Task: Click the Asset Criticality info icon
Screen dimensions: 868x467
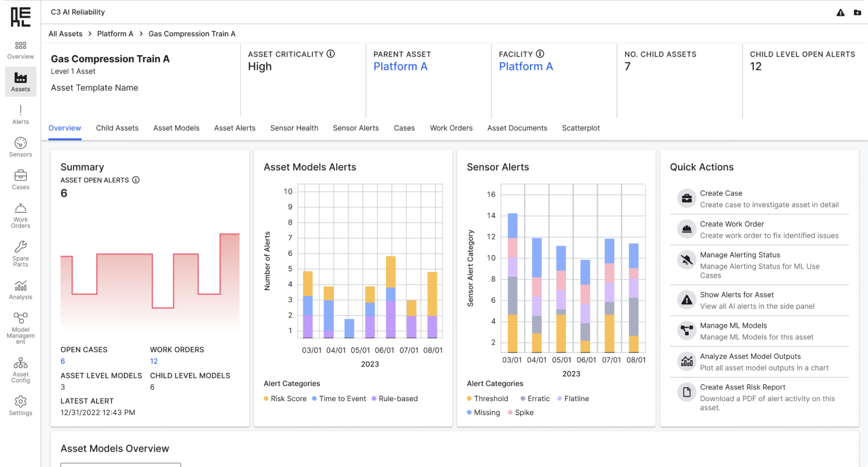Action: 331,54
